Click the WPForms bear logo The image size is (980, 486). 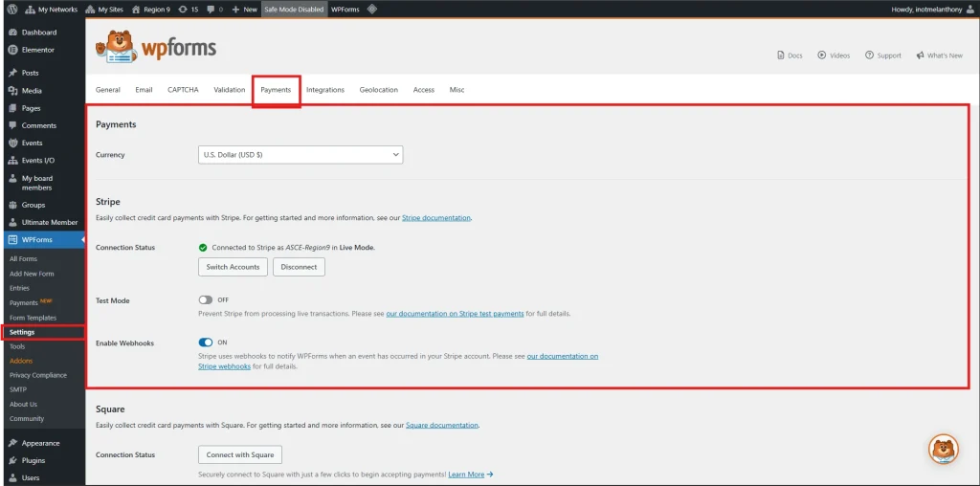(156, 47)
